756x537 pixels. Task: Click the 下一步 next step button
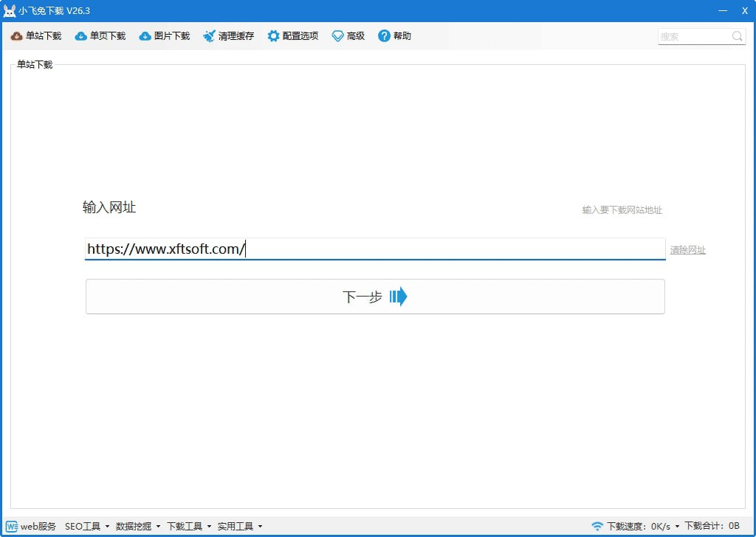click(375, 297)
